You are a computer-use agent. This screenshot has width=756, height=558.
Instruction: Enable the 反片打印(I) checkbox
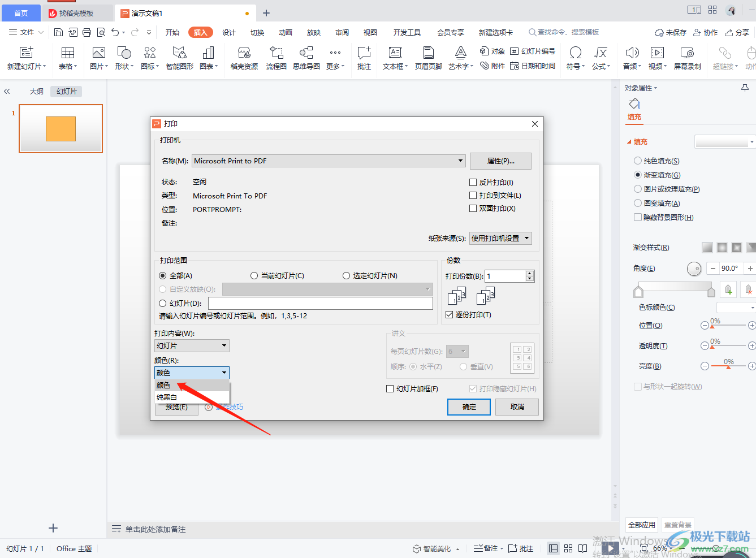(x=473, y=182)
